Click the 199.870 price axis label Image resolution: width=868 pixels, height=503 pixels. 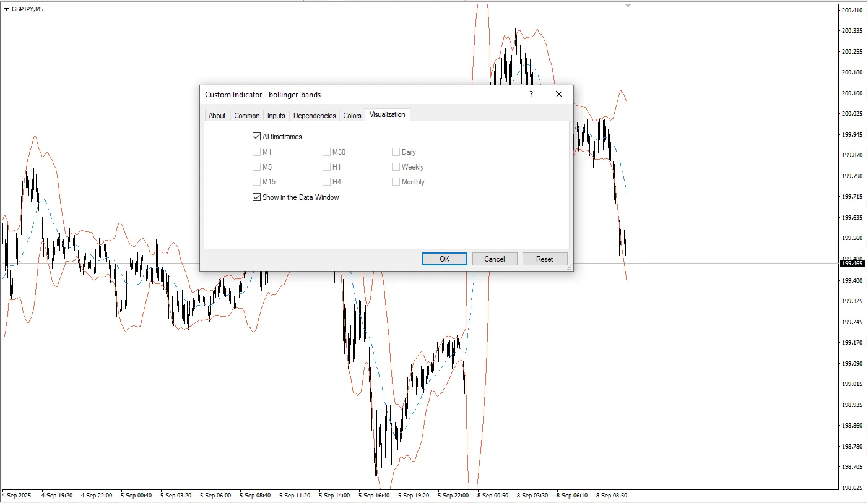853,155
